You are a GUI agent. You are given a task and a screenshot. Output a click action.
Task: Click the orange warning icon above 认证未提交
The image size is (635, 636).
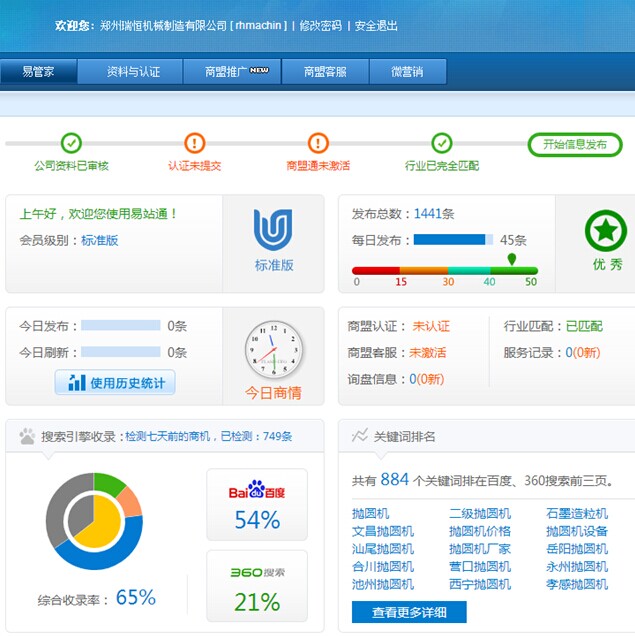click(x=195, y=143)
